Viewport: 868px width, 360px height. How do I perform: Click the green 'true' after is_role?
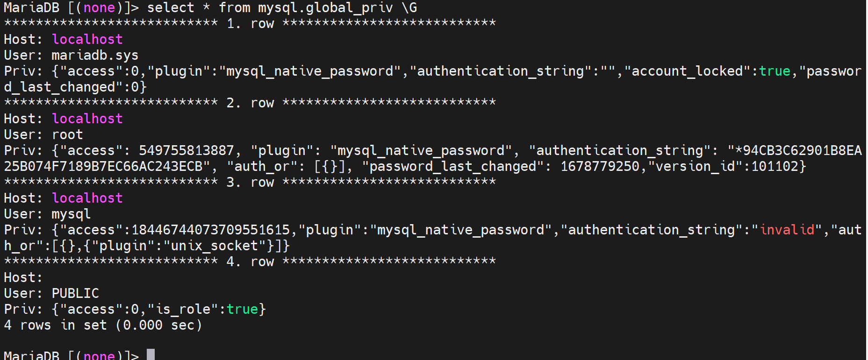(x=242, y=309)
